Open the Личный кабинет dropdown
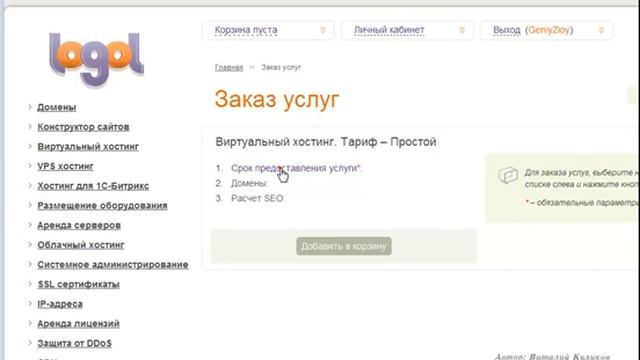This screenshot has width=640, height=360. 407,30
